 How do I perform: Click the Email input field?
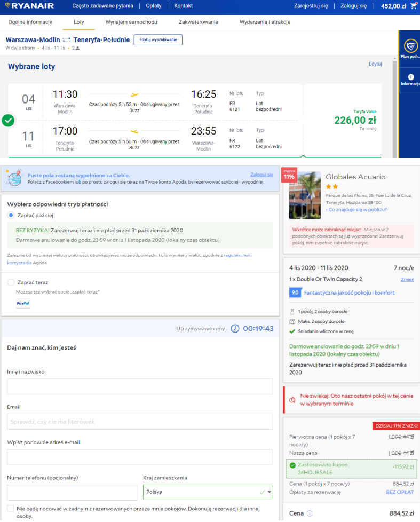point(140,422)
